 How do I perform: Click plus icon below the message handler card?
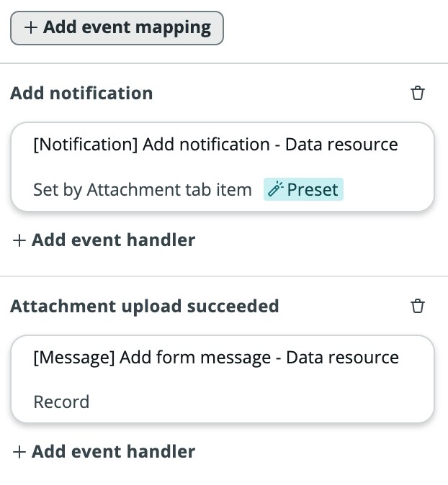click(19, 452)
